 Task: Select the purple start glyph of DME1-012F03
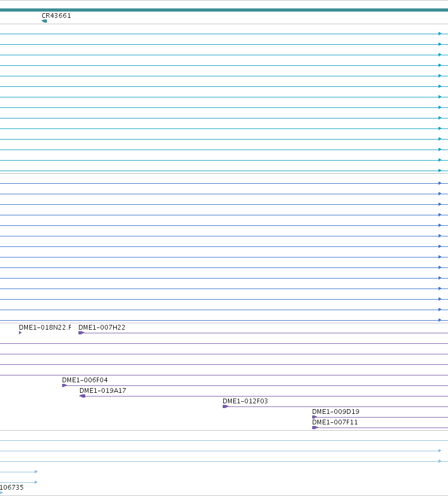[x=225, y=406]
